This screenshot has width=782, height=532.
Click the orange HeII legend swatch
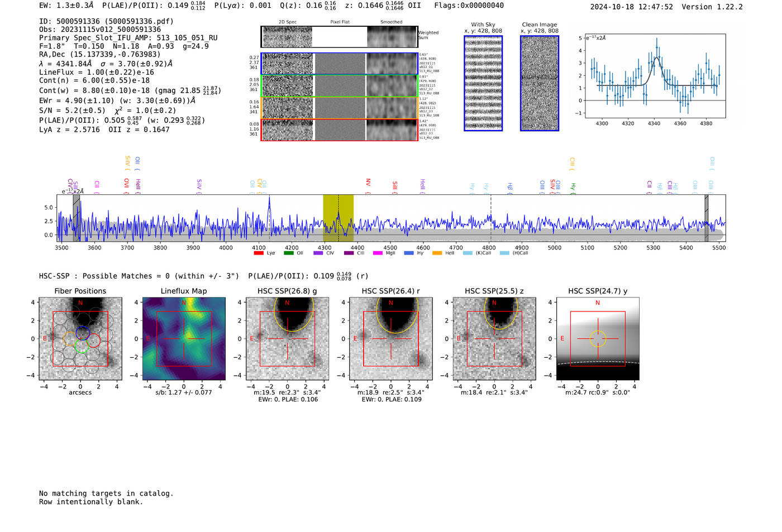tap(437, 253)
